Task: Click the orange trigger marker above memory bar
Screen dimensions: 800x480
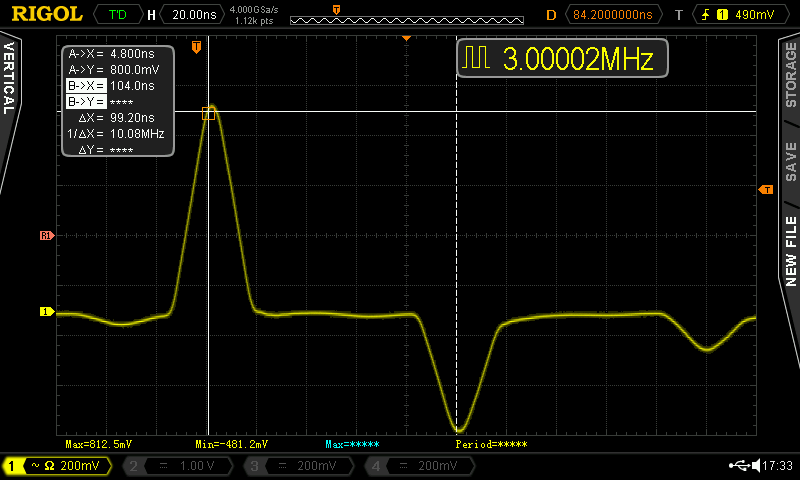Action: coord(336,10)
